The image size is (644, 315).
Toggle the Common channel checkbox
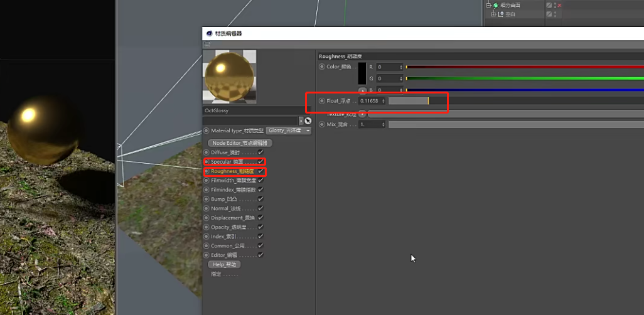(260, 245)
